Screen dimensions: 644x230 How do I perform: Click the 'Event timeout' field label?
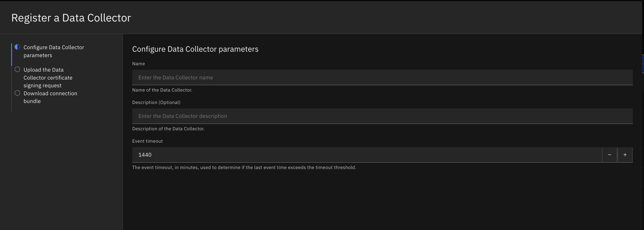click(147, 141)
